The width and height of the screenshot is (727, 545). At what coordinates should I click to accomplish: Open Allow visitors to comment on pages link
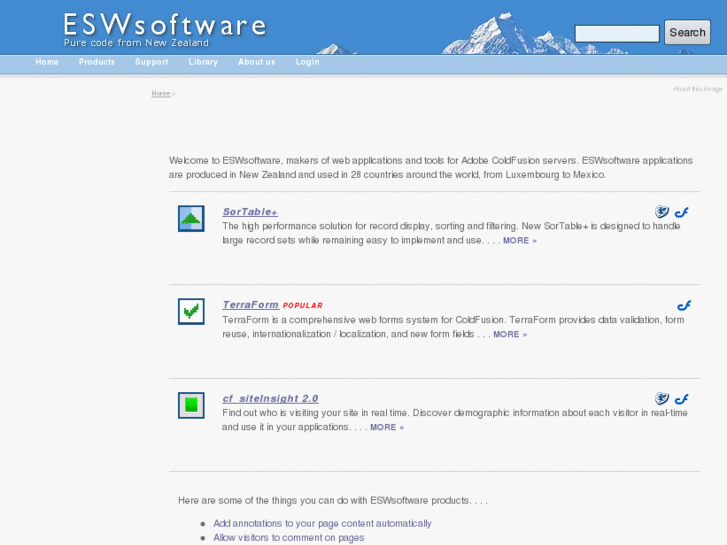(288, 538)
